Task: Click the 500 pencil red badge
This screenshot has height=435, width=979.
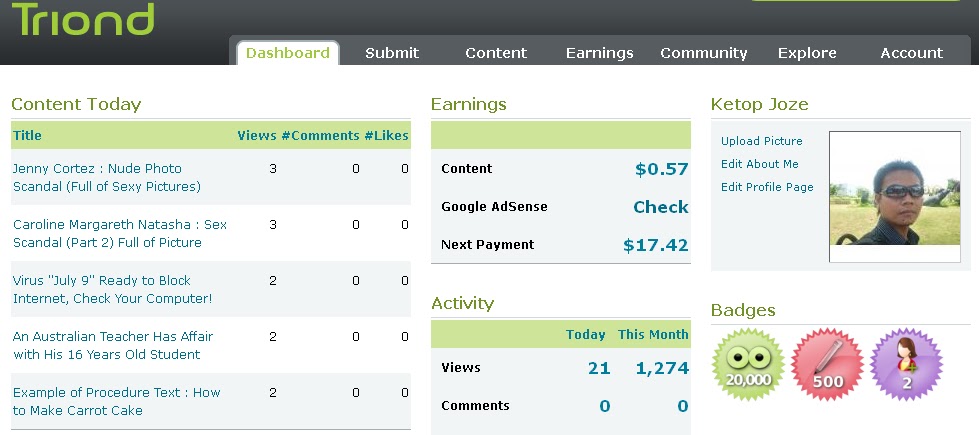Action: click(828, 364)
